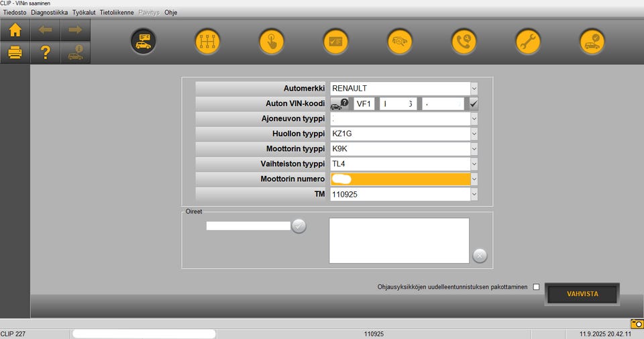Open vehicle info icon in toolbar
The width and height of the screenshot is (644, 339).
[x=75, y=52]
